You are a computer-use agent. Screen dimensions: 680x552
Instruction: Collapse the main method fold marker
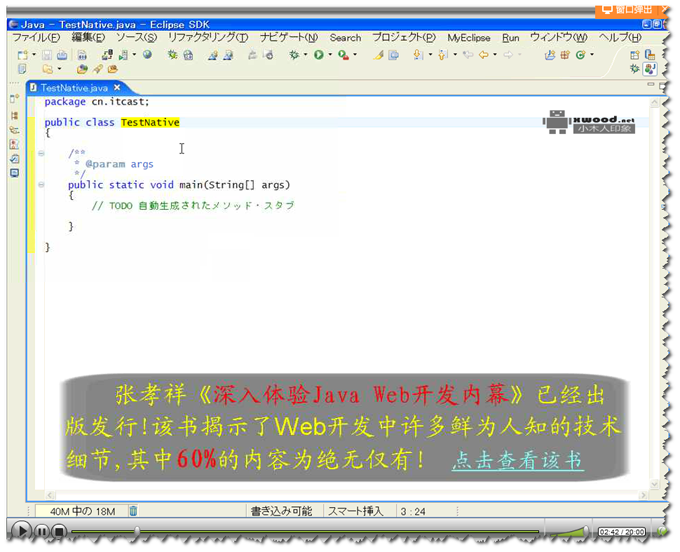click(x=41, y=185)
